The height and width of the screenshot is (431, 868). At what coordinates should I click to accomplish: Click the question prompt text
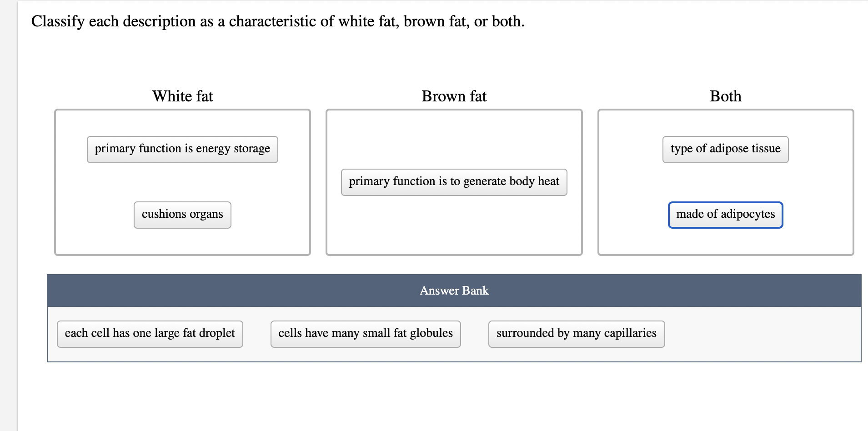(x=277, y=21)
